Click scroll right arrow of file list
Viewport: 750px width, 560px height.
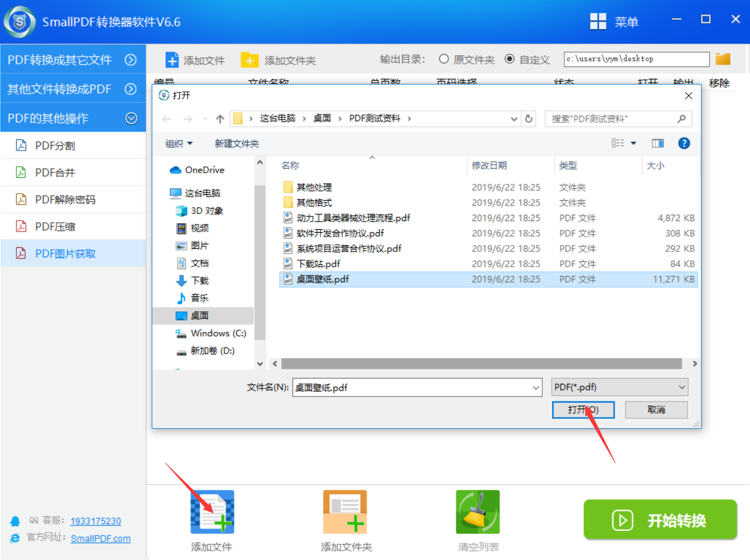[695, 363]
